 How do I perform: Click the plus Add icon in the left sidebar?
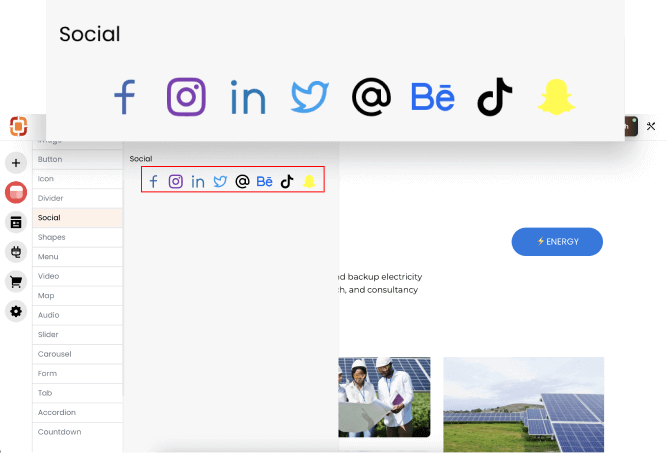[16, 163]
